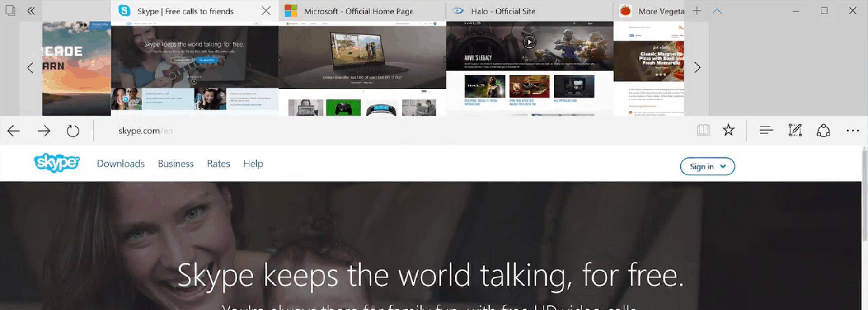Screen dimensions: 868x310
Task: Minimize the browser window
Action: 796,11
